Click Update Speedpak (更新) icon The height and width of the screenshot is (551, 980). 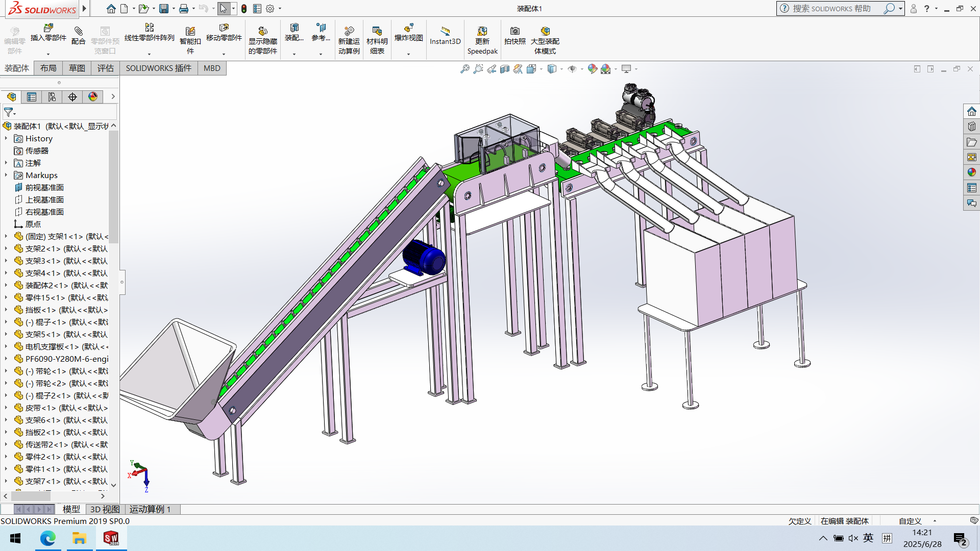[x=482, y=31]
